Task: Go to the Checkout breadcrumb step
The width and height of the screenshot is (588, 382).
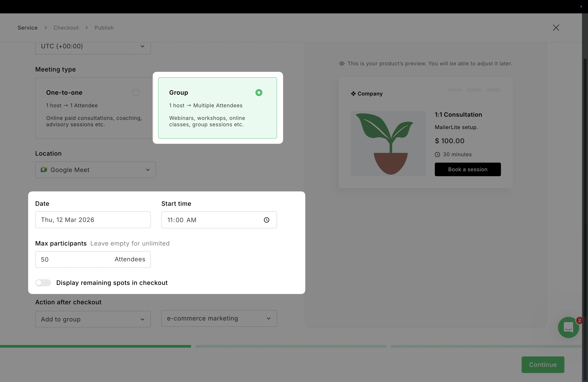Action: (66, 28)
